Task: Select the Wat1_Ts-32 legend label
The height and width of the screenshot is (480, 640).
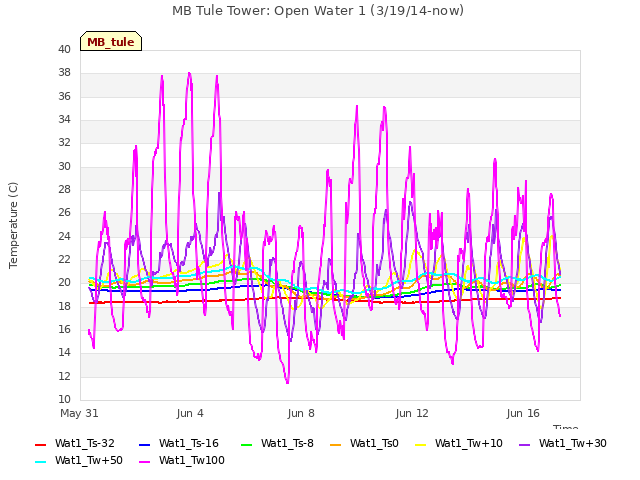Action: [x=84, y=444]
